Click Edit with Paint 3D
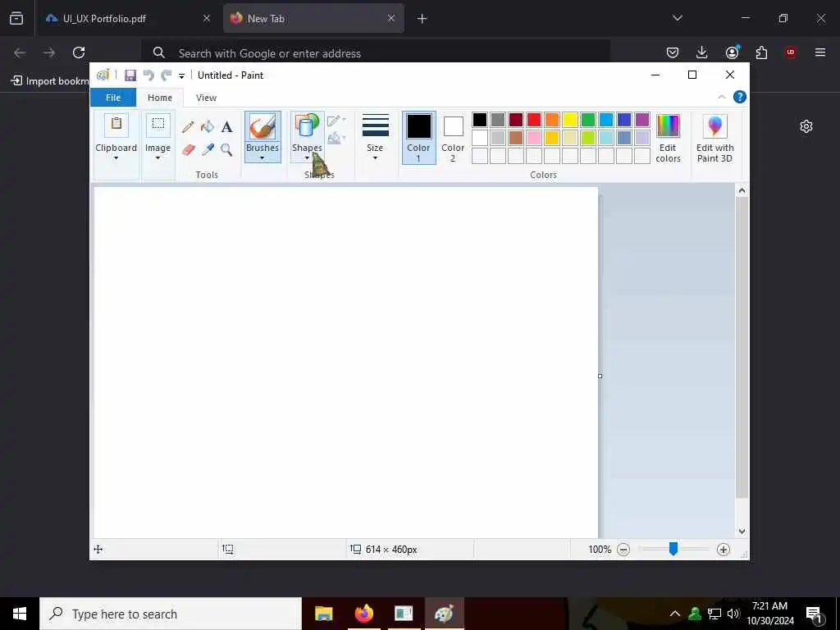The width and height of the screenshot is (840, 630). pos(714,138)
